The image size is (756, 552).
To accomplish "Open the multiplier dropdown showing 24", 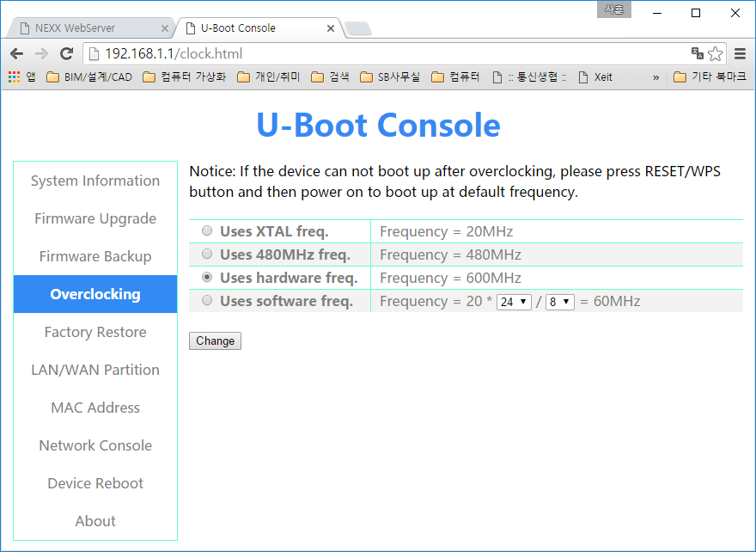I will [x=514, y=302].
